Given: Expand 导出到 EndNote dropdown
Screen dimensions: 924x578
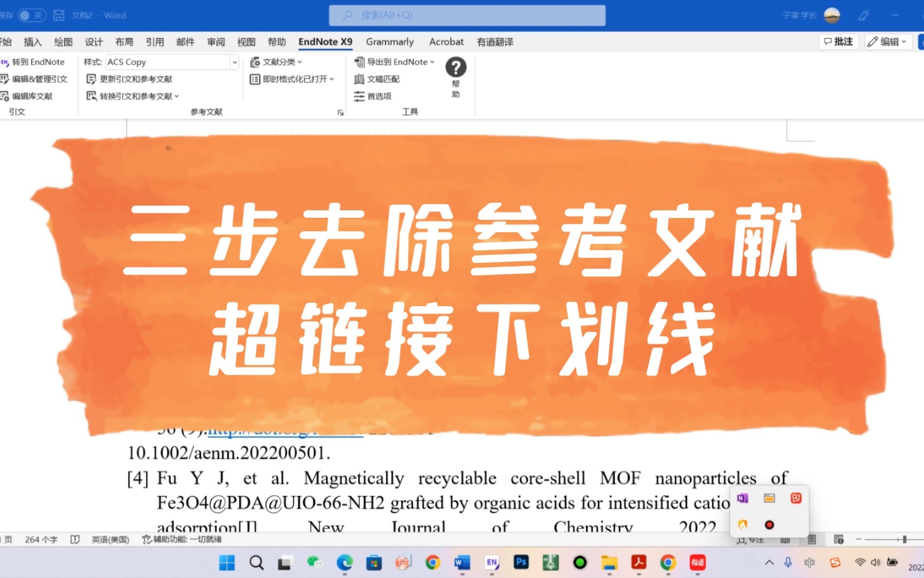Looking at the screenshot, I should click(x=395, y=62).
